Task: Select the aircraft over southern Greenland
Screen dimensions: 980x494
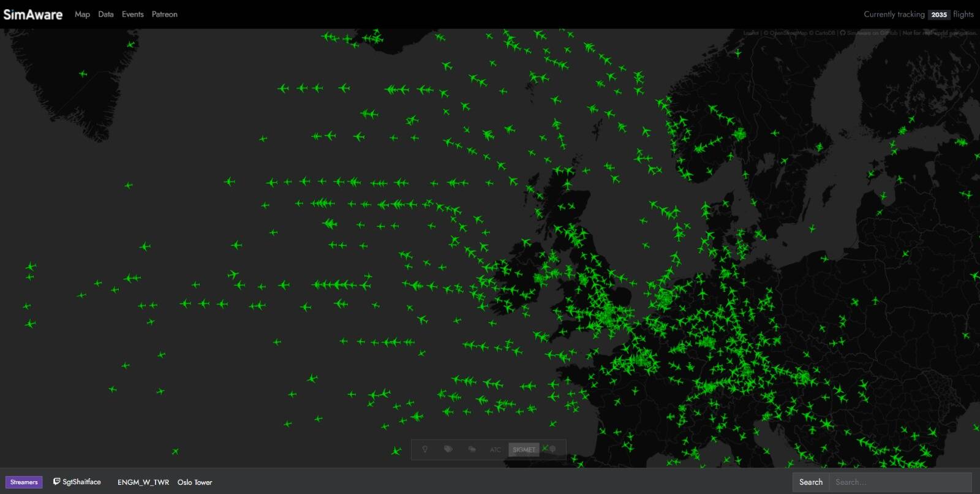Action: 83,74
